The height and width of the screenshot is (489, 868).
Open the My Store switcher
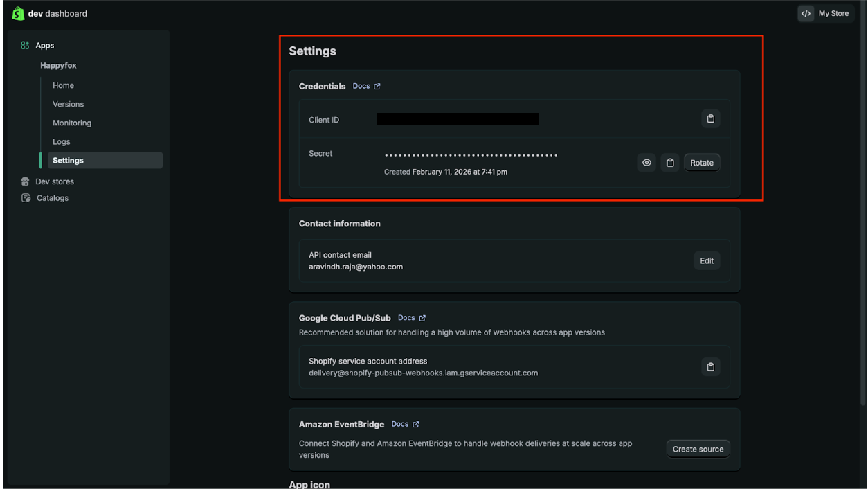[x=825, y=14]
